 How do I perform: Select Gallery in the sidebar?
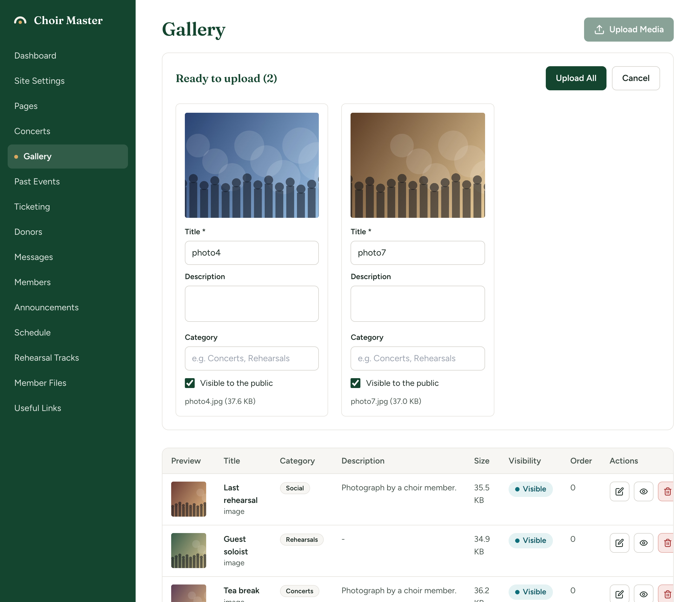[x=68, y=157]
